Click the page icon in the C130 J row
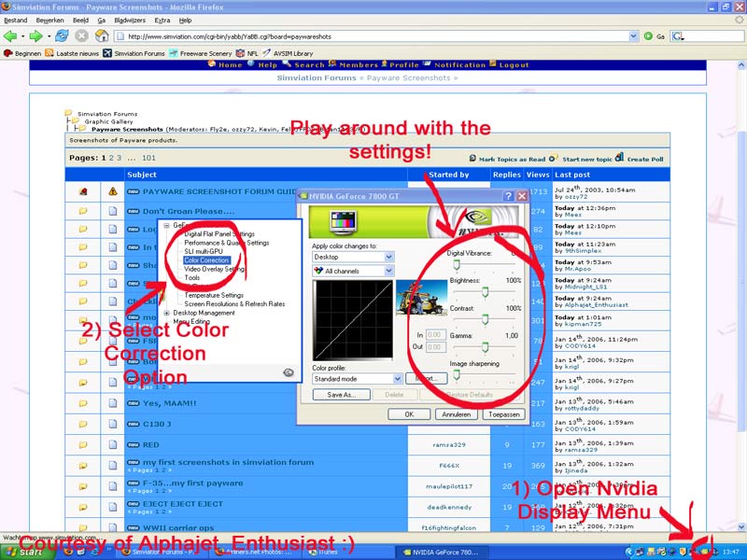Image resolution: width=747 pixels, height=560 pixels. pyautogui.click(x=113, y=424)
